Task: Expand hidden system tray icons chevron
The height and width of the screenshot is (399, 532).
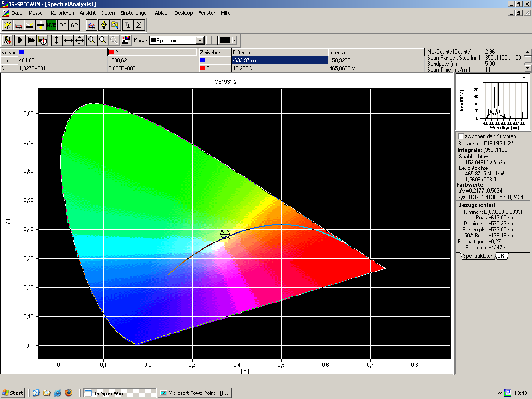Action: (499, 393)
